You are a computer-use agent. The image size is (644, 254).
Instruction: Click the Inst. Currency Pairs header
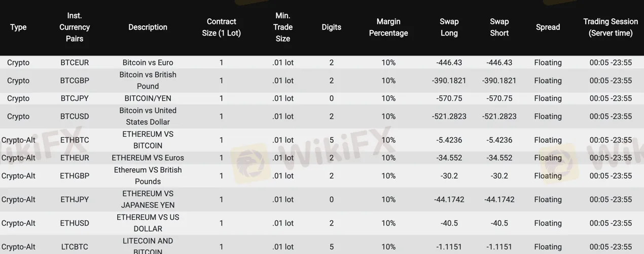click(x=75, y=27)
